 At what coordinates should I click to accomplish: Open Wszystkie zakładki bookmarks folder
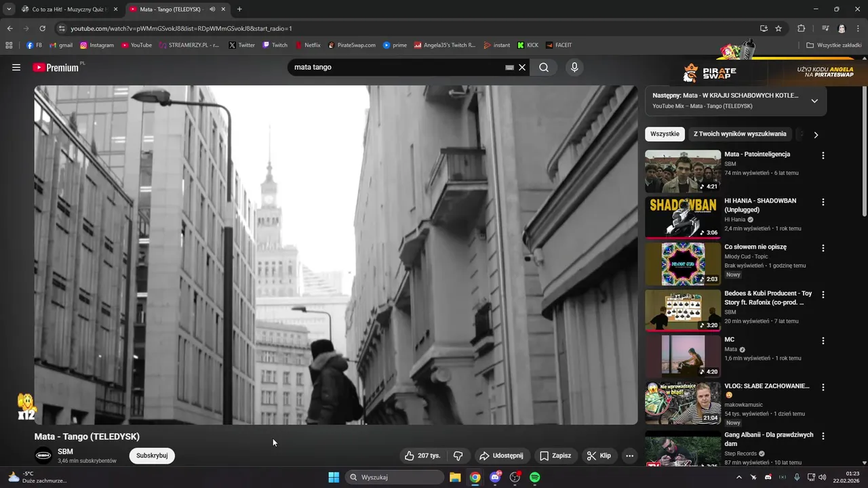point(833,45)
